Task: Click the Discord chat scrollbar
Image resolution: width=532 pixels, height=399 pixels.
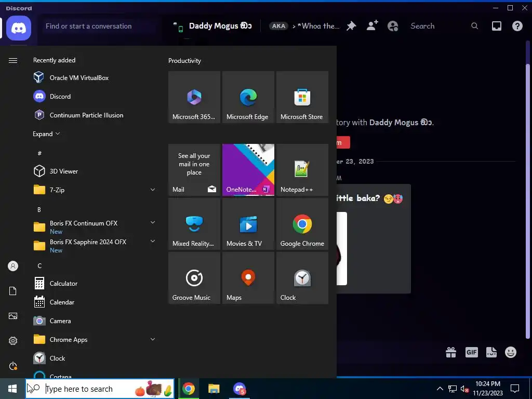Action: (x=528, y=200)
